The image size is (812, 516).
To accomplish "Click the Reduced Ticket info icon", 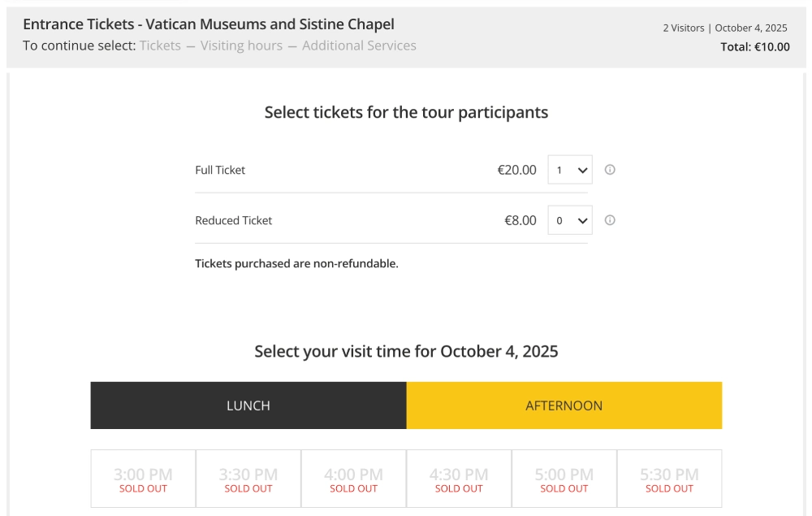I will coord(610,220).
